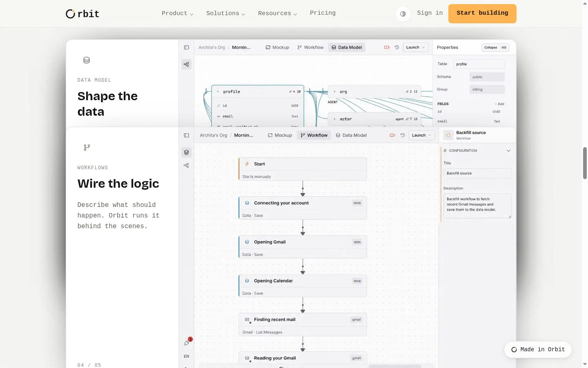Toggle sidebar panel in Data Model card
This screenshot has height=368, width=588.
point(187,47)
